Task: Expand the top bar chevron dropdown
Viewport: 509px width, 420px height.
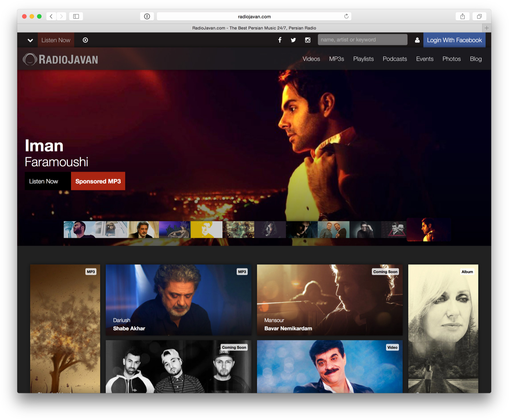Action: (x=30, y=40)
